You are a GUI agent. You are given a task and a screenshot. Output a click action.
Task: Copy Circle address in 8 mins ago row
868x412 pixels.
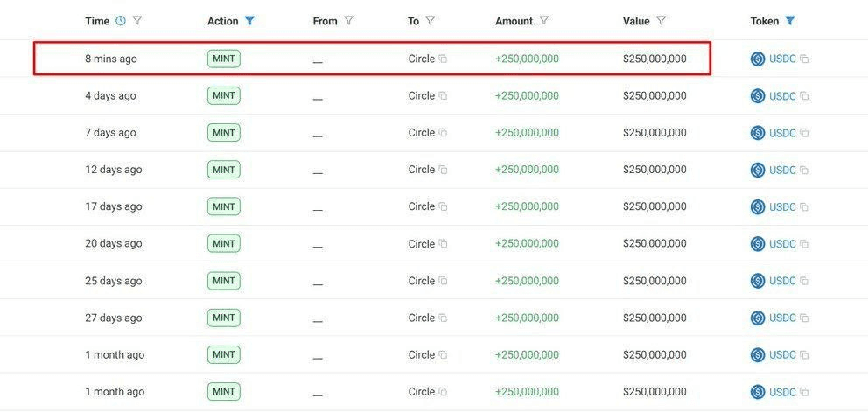[x=443, y=59]
